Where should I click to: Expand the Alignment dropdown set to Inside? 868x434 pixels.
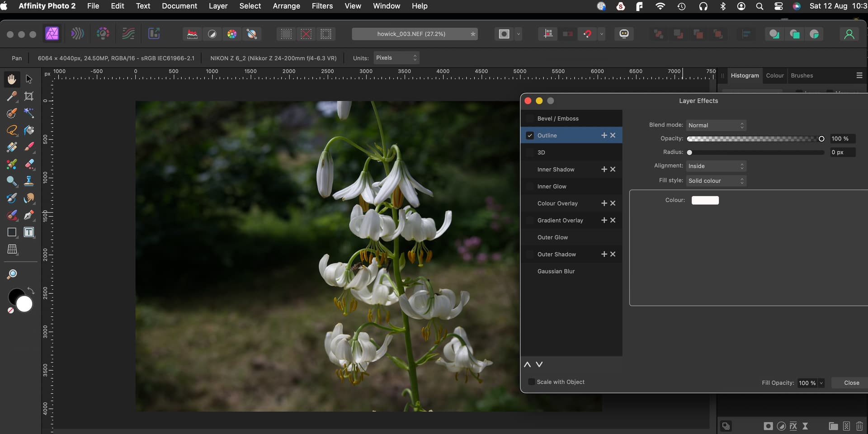716,166
